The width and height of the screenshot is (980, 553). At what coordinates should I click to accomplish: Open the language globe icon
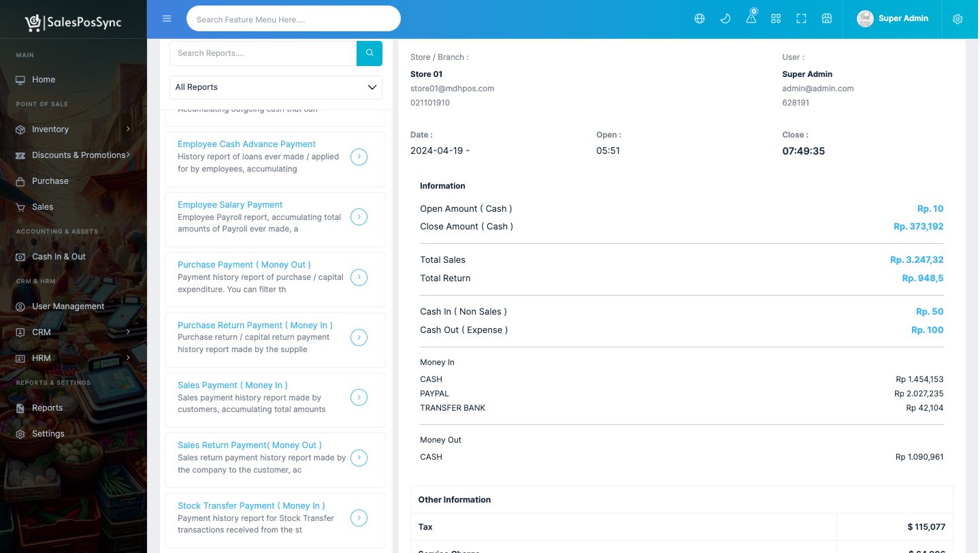point(700,19)
